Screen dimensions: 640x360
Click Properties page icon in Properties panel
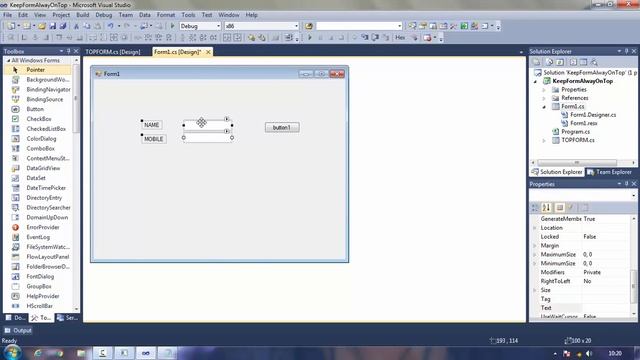(584, 208)
